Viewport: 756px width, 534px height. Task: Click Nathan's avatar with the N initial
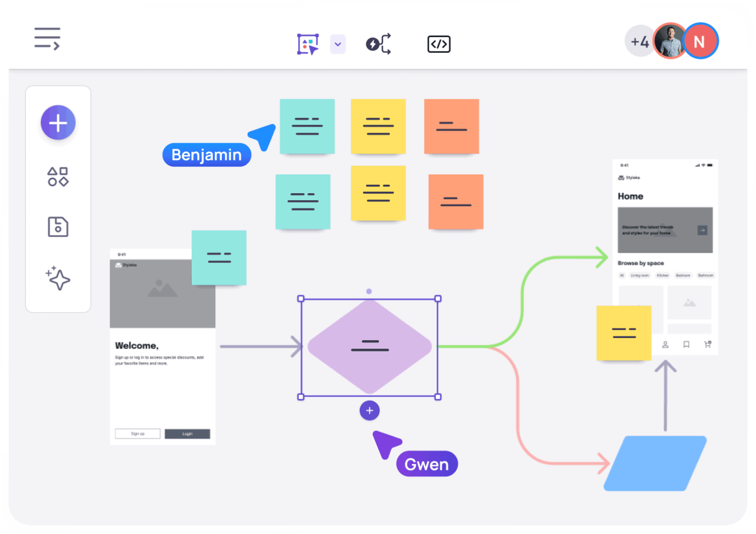700,40
